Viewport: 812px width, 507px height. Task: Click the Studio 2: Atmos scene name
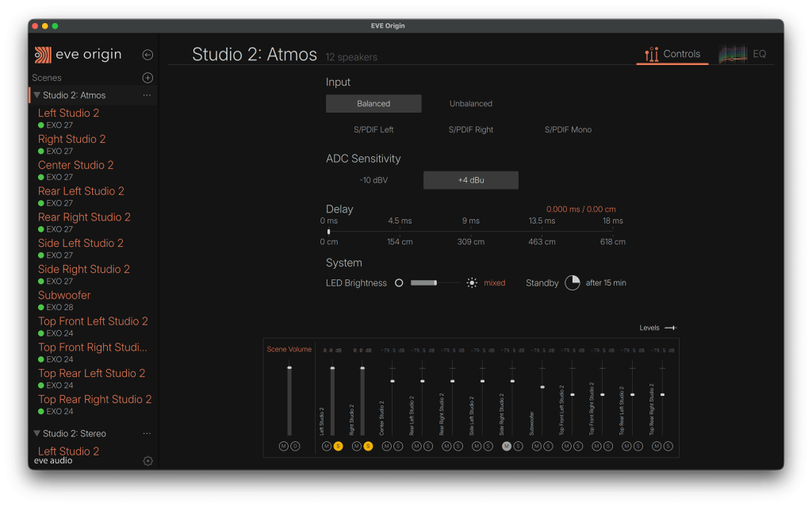tap(74, 95)
